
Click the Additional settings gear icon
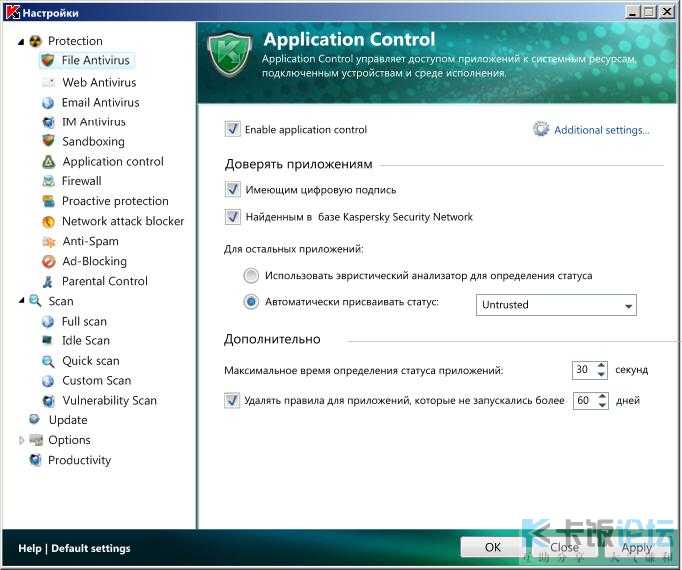(541, 129)
